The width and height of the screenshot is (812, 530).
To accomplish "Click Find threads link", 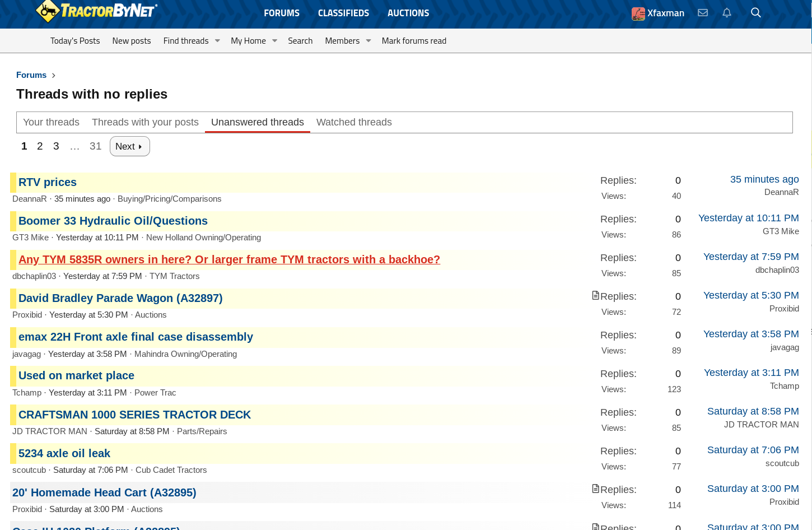I will pyautogui.click(x=186, y=41).
